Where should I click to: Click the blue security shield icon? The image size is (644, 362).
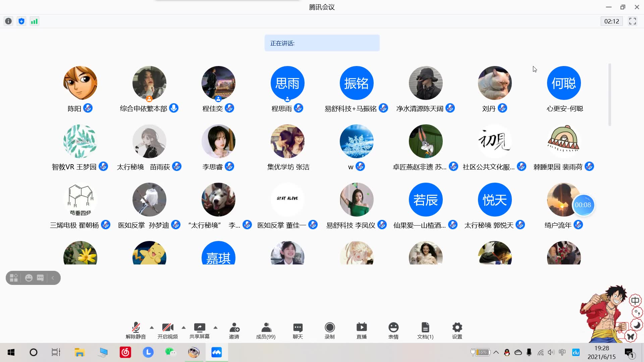pos(21,21)
